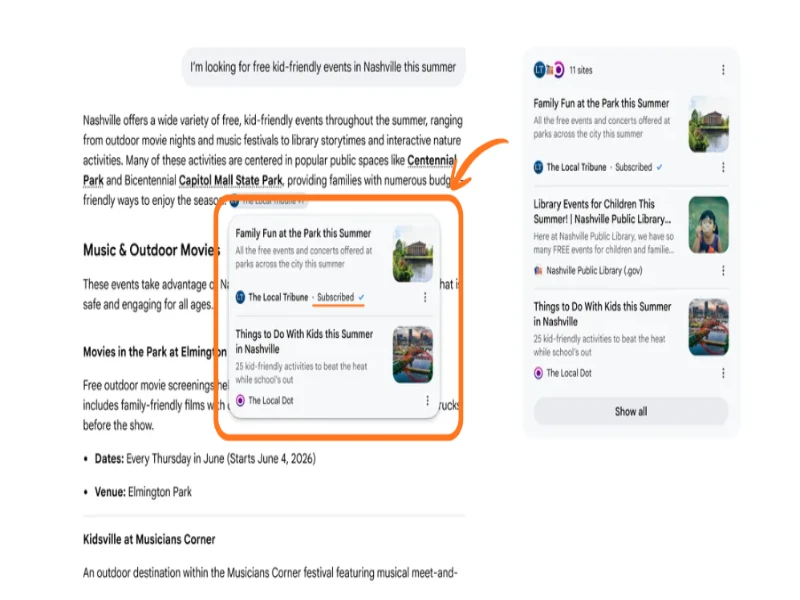Click the '11 sites' label
The height and width of the screenshot is (600, 800).
581,70
